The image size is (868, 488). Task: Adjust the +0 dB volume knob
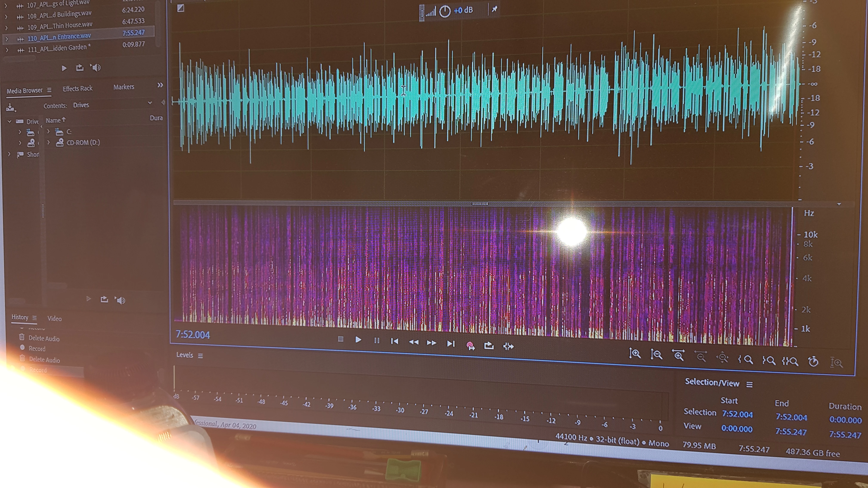pyautogui.click(x=445, y=11)
